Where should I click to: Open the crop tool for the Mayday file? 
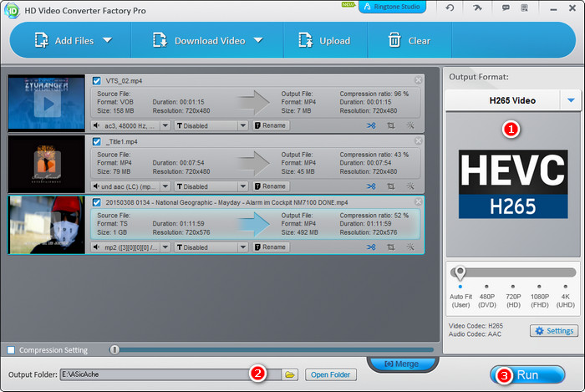pos(390,247)
